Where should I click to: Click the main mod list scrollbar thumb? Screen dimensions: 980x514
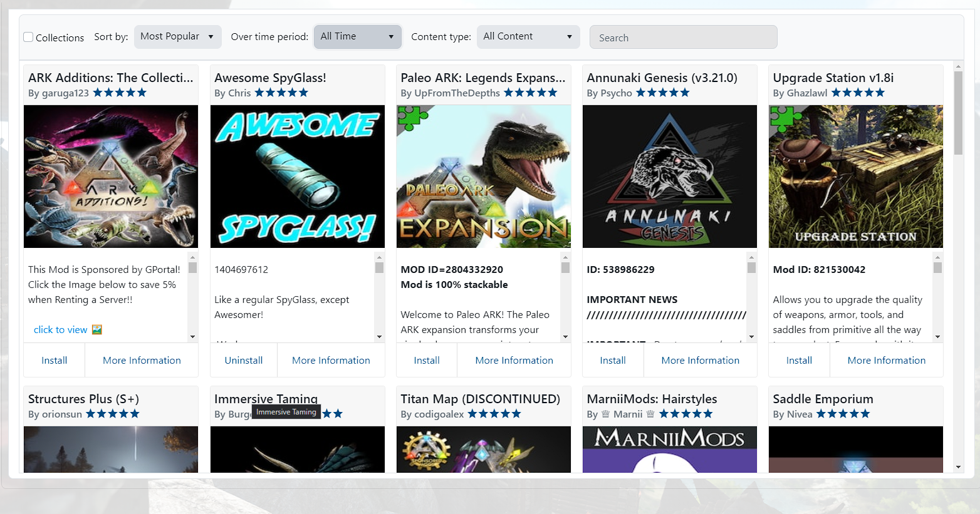pos(958,113)
